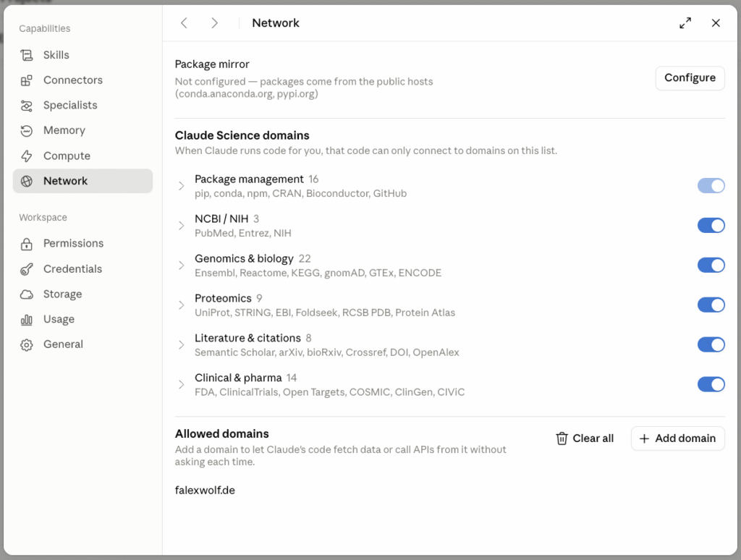Disable the NCBI / NIH domains toggle
The width and height of the screenshot is (741, 560).
point(711,226)
